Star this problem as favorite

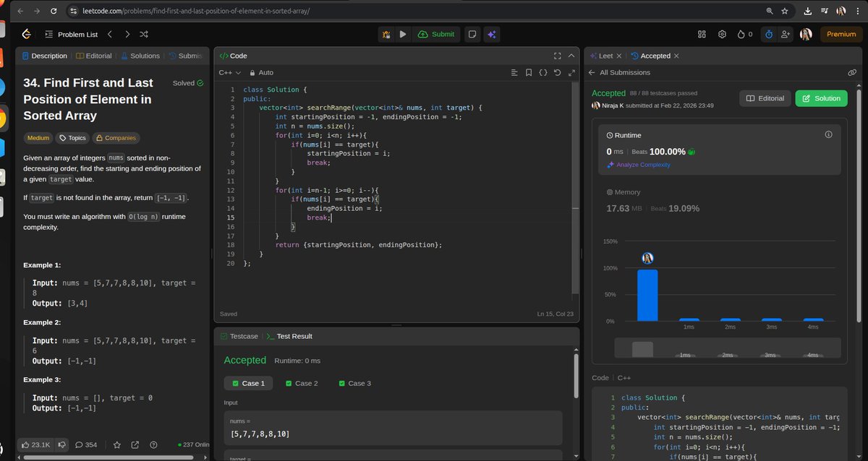pyautogui.click(x=116, y=444)
